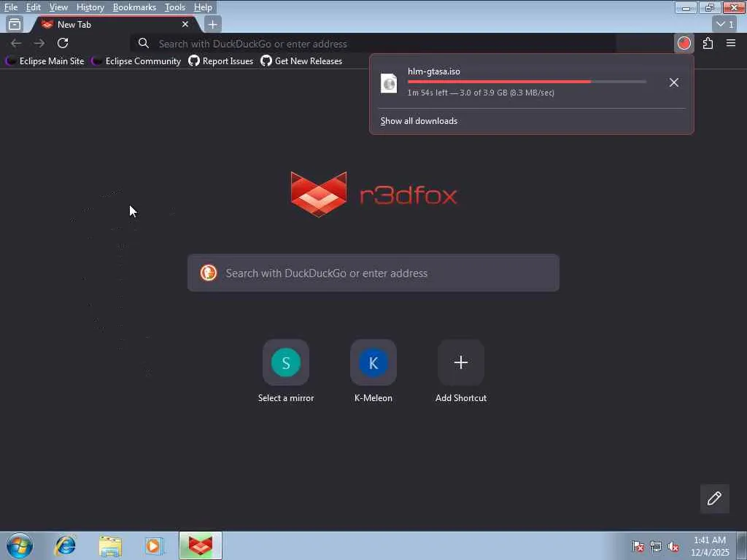Open the Eclipse Main Site bookmark
Image resolution: width=747 pixels, height=560 pixels.
45,61
